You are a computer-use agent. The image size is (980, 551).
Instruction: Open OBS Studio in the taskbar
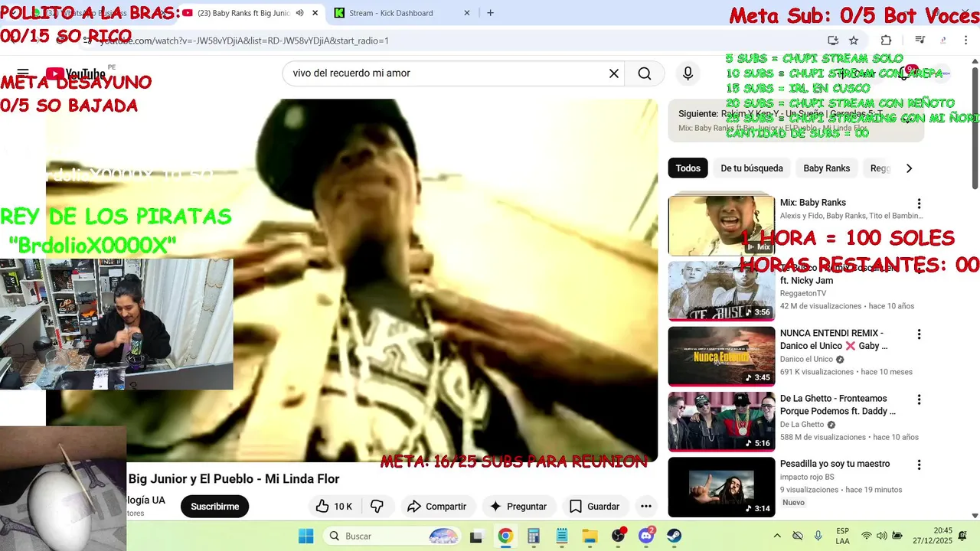[x=618, y=536]
